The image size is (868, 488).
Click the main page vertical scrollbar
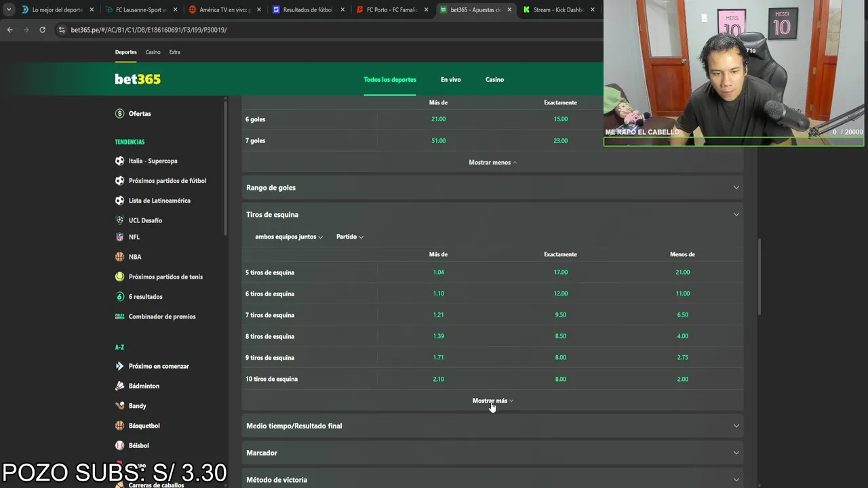(759, 277)
